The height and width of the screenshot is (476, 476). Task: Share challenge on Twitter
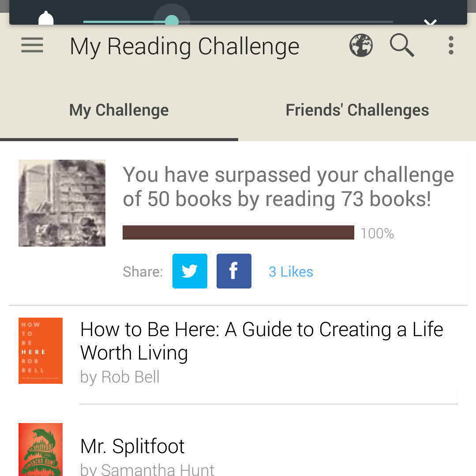pyautogui.click(x=190, y=271)
